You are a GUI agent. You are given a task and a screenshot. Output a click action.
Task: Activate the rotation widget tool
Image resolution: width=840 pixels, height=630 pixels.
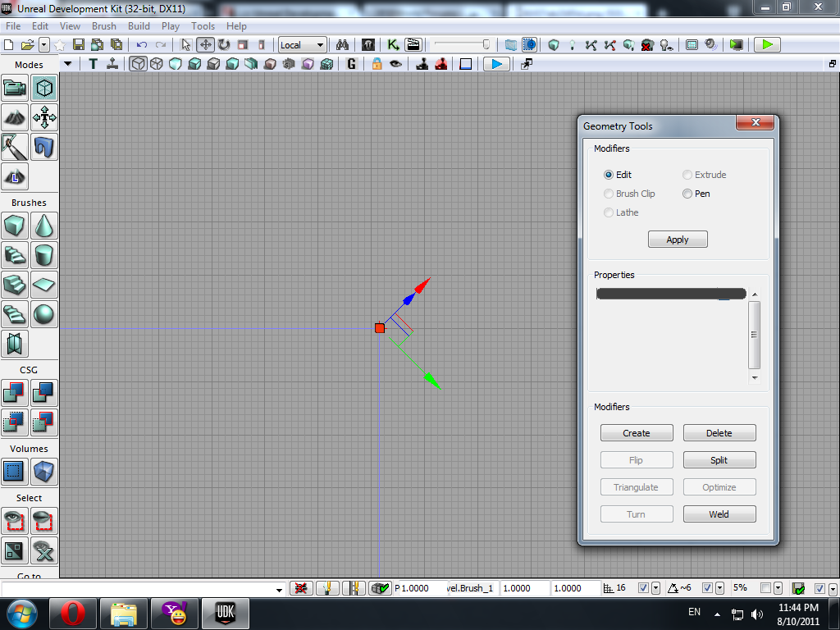click(224, 45)
